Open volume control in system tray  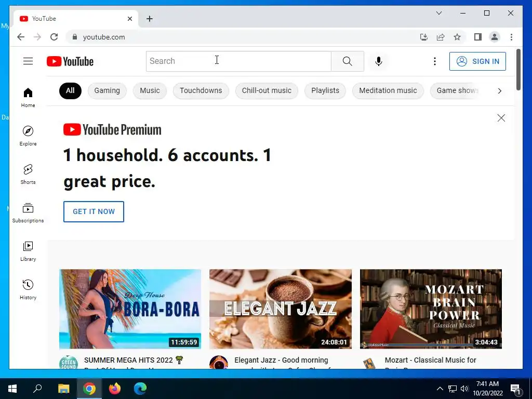[464, 389]
